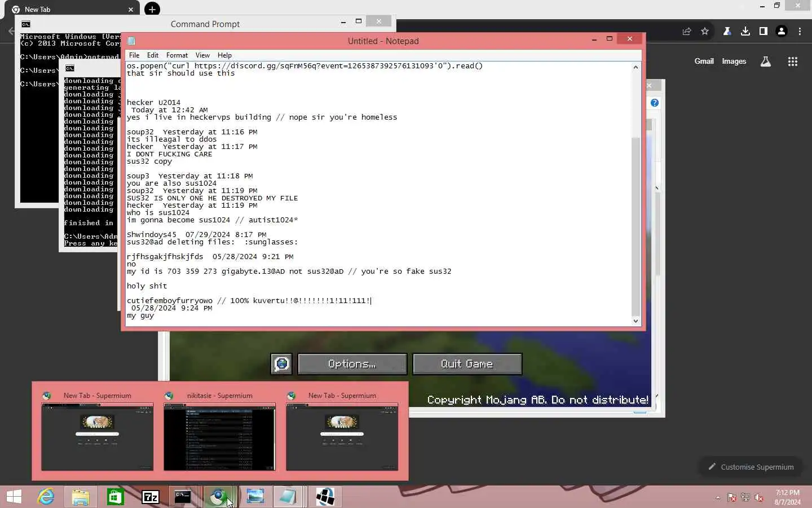Open 7-Zip from the taskbar
Viewport: 812px width, 508px height.
pyautogui.click(x=151, y=497)
